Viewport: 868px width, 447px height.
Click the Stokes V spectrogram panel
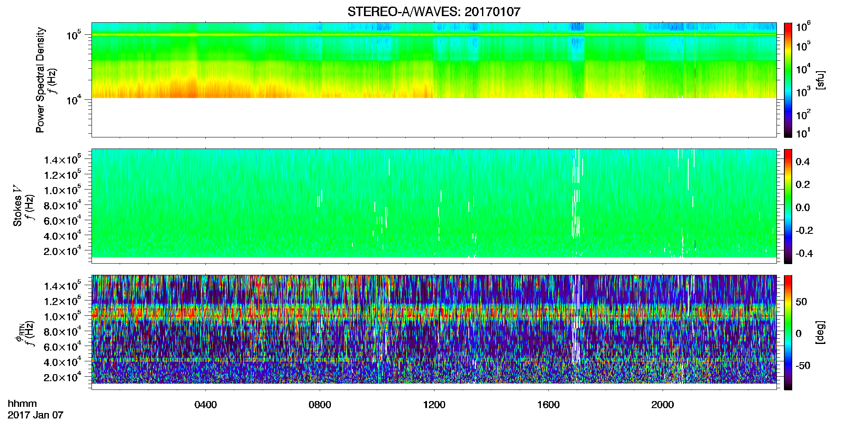pyautogui.click(x=434, y=206)
